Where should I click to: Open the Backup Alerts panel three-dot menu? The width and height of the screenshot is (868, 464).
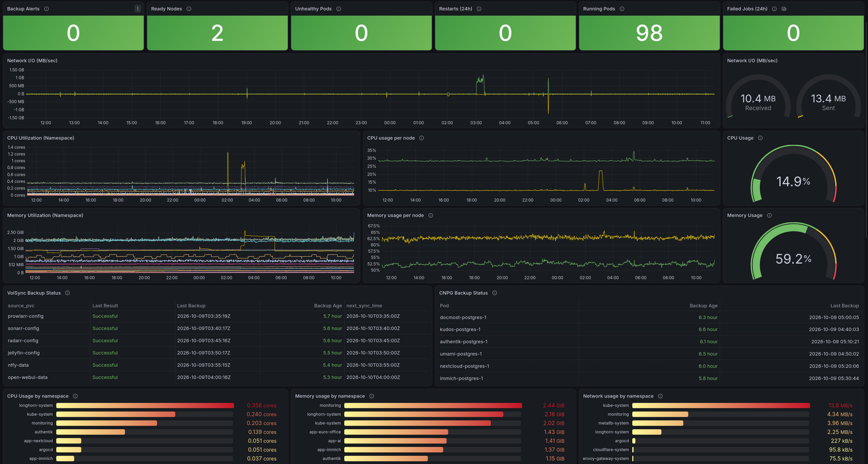pyautogui.click(x=138, y=9)
